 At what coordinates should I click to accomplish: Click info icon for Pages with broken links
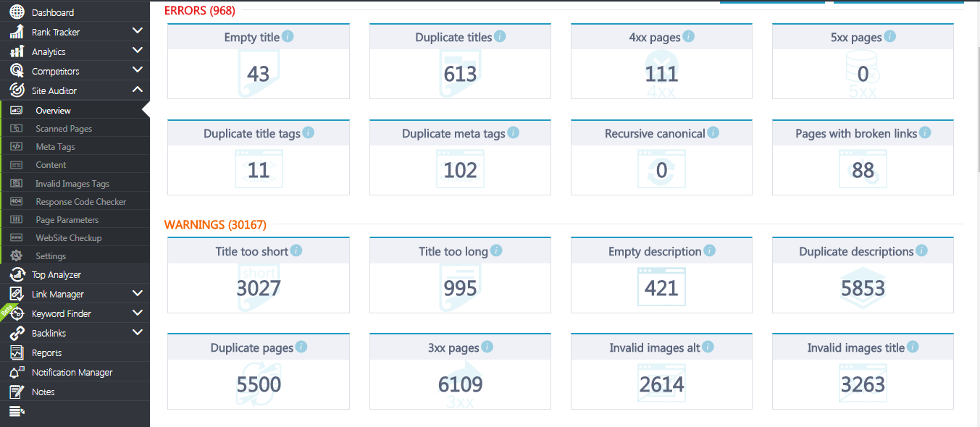click(925, 132)
